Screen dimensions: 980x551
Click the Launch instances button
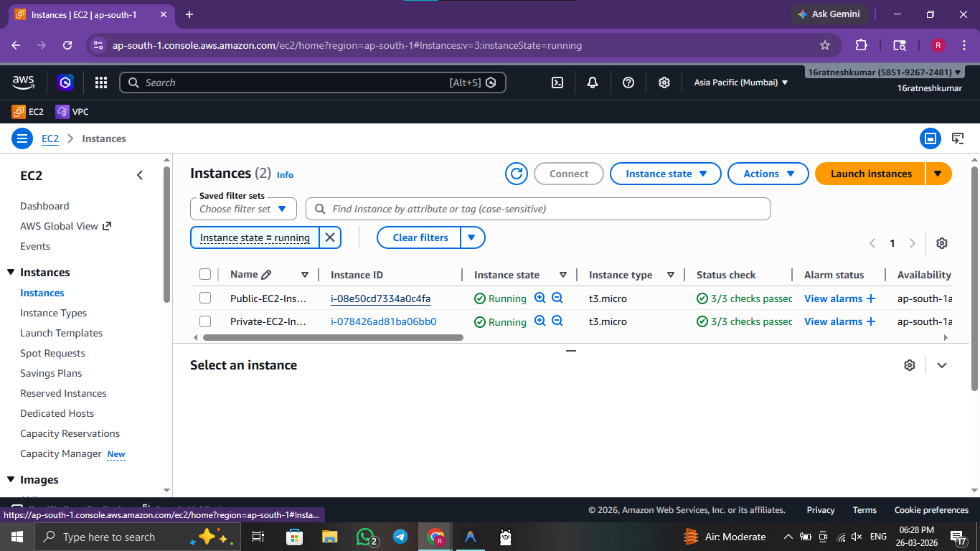pos(871,174)
